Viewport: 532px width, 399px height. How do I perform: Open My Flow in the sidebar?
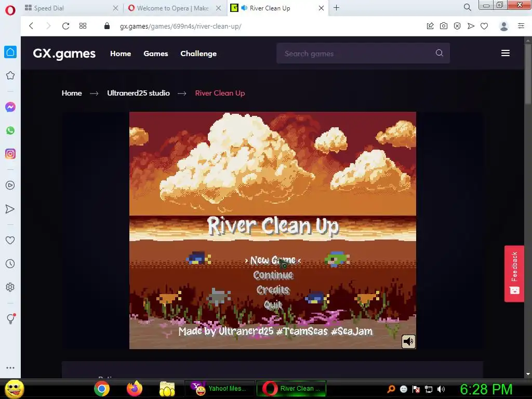pos(10,209)
